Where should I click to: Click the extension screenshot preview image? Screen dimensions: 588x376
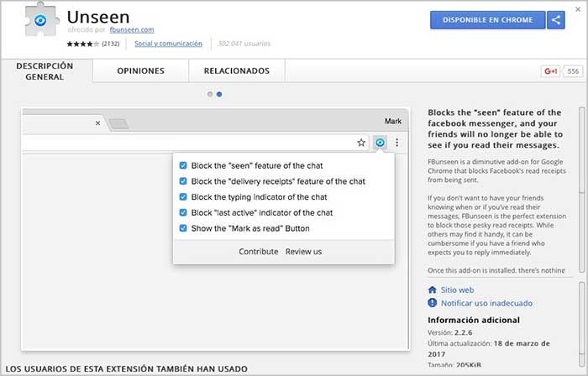[x=215, y=230]
